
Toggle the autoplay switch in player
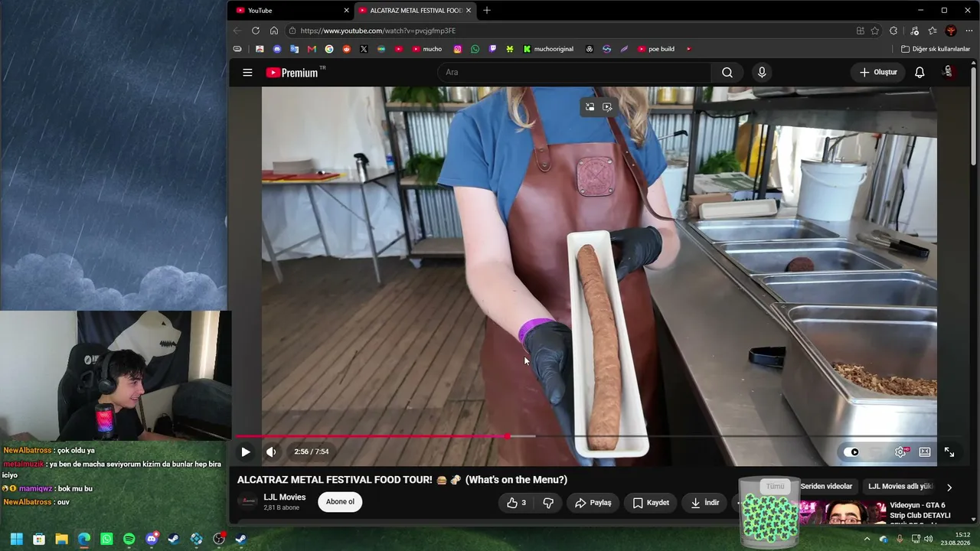click(x=851, y=452)
